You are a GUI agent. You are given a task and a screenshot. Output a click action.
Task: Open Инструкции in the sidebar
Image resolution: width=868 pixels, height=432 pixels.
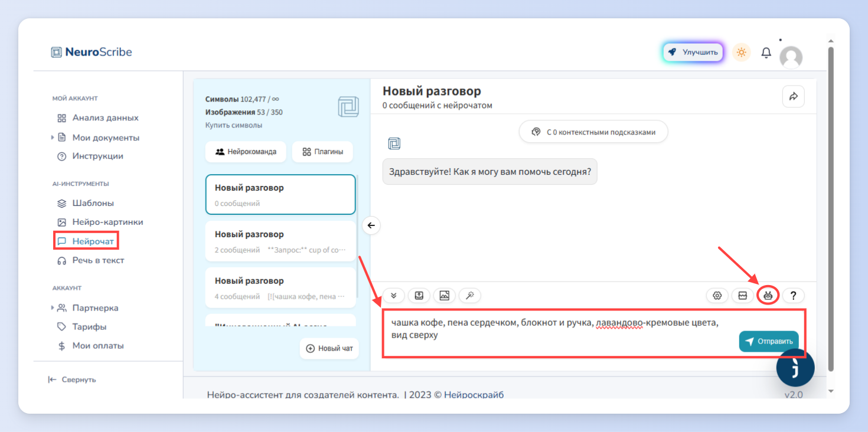click(90, 156)
